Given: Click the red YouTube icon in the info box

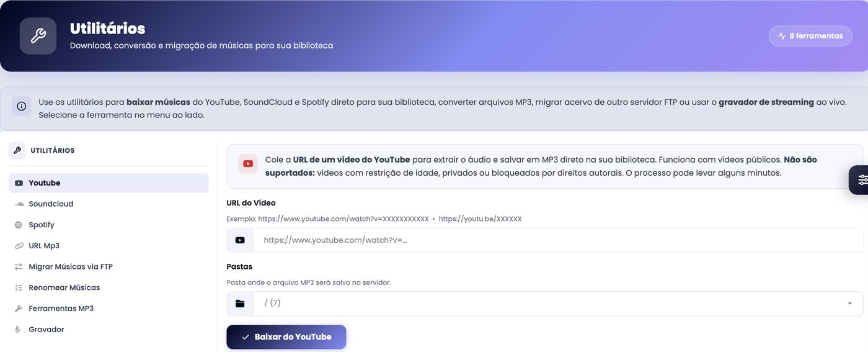Looking at the screenshot, I should click(248, 164).
